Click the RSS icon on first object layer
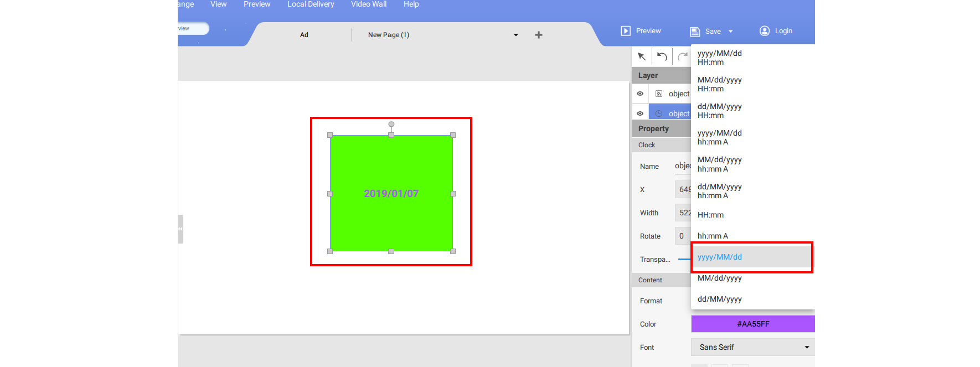Viewport: 980px width, 367px height. tap(659, 94)
